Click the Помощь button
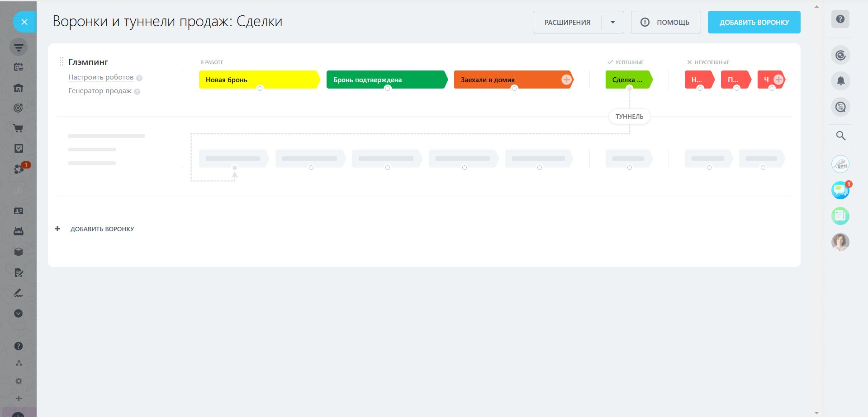Image resolution: width=868 pixels, height=417 pixels. tap(666, 22)
